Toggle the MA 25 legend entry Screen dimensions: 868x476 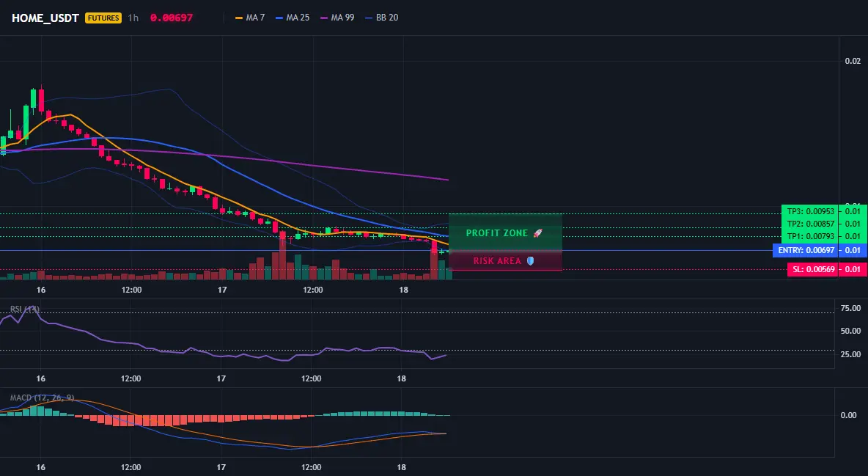click(293, 18)
